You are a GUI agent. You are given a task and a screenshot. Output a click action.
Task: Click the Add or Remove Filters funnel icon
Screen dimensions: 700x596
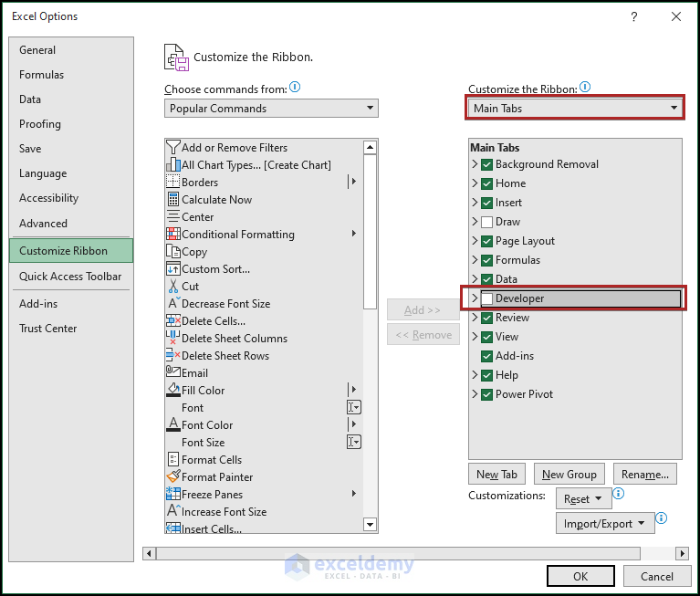(x=173, y=147)
